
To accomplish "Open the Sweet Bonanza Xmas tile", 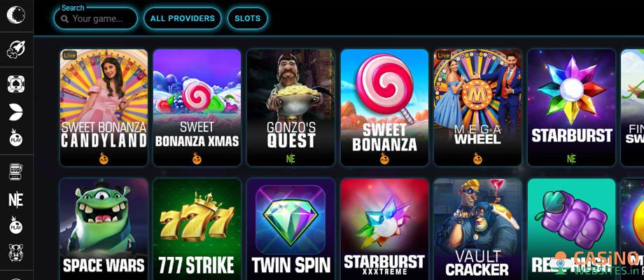I will (x=197, y=108).
